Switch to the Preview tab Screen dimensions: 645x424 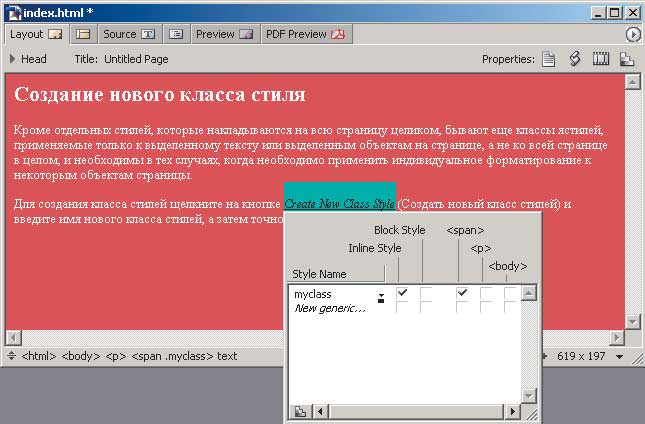pos(225,34)
